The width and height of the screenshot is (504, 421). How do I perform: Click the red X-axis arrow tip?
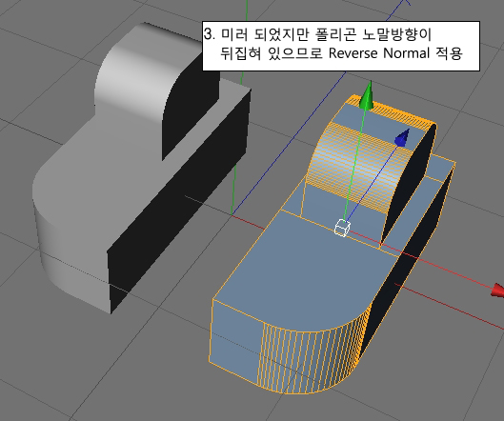pyautogui.click(x=498, y=290)
